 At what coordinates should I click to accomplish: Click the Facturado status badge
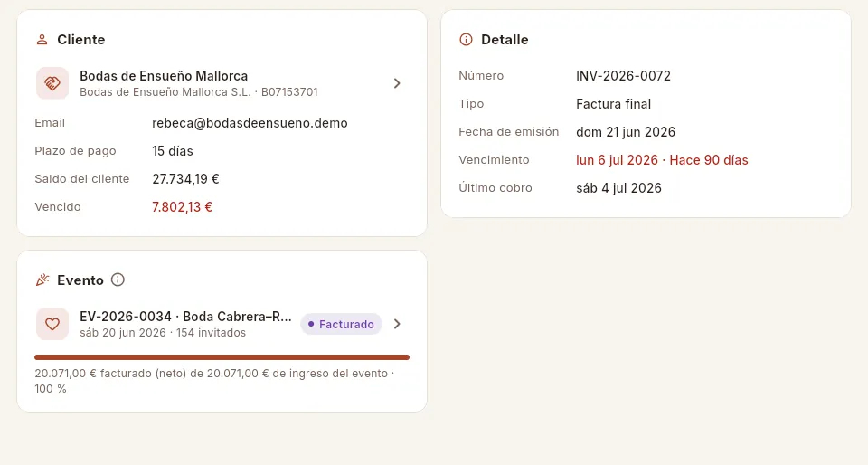click(342, 325)
